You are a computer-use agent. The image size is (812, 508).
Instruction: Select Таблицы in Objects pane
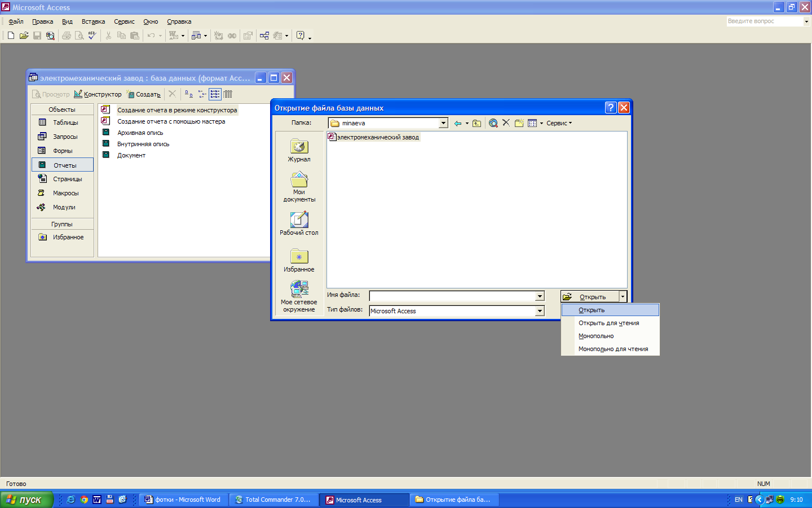tap(62, 122)
